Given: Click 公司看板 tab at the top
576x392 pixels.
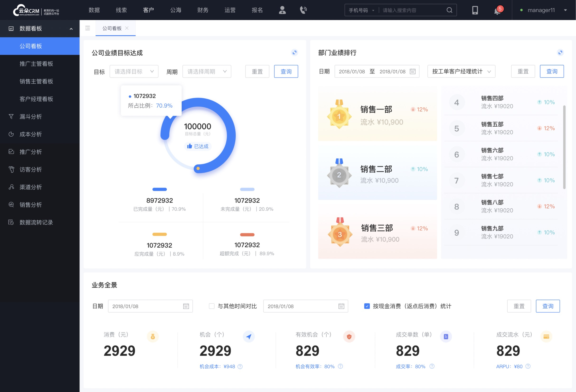Looking at the screenshot, I should pyautogui.click(x=111, y=28).
